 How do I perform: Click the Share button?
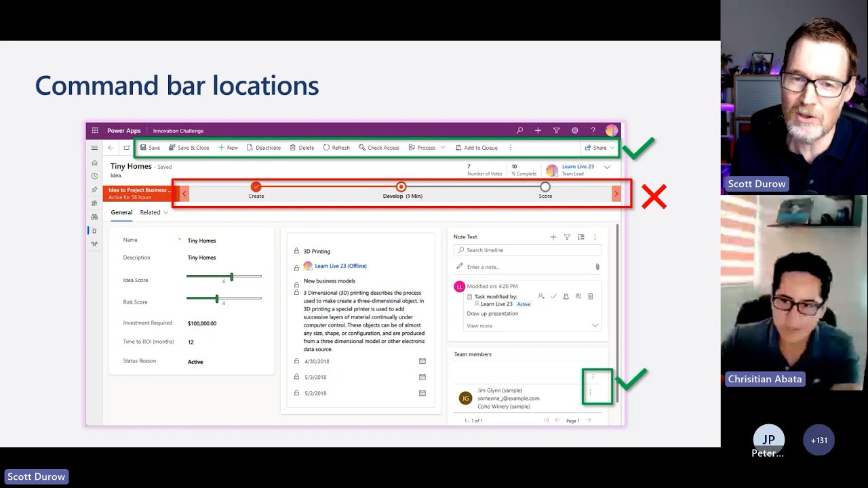(596, 147)
